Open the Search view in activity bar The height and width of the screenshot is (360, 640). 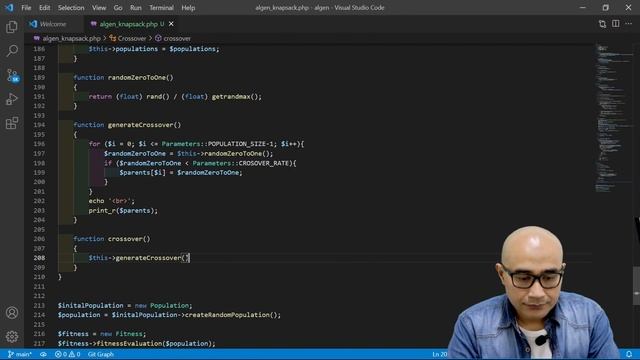click(12, 51)
